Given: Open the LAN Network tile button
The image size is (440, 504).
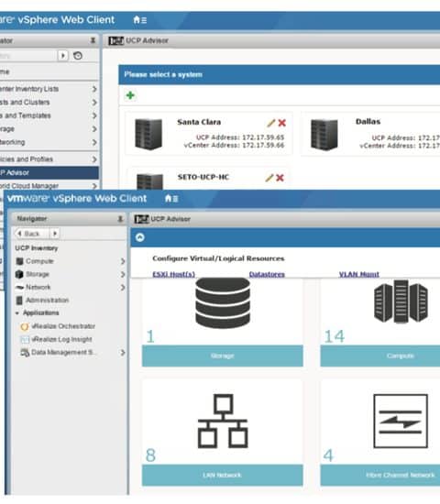Looking at the screenshot, I should pyautogui.click(x=222, y=475).
